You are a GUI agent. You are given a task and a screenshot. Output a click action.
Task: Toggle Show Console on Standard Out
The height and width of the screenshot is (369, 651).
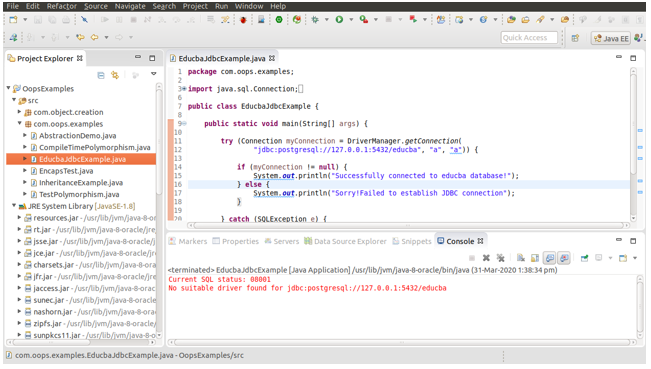(550, 258)
